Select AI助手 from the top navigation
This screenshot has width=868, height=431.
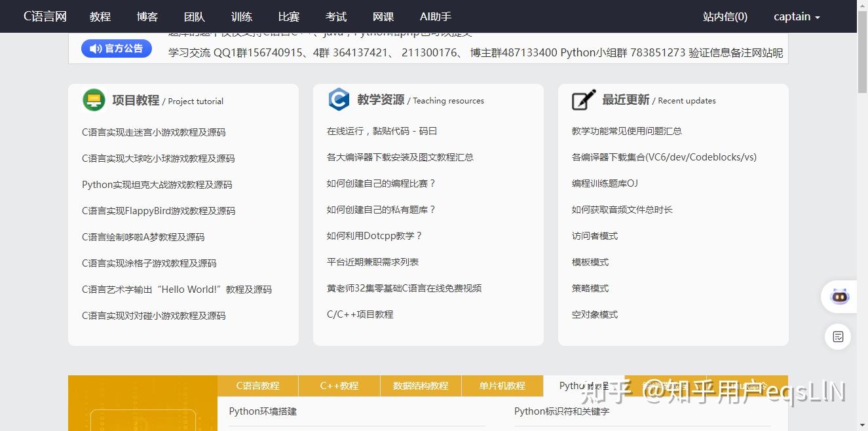434,16
